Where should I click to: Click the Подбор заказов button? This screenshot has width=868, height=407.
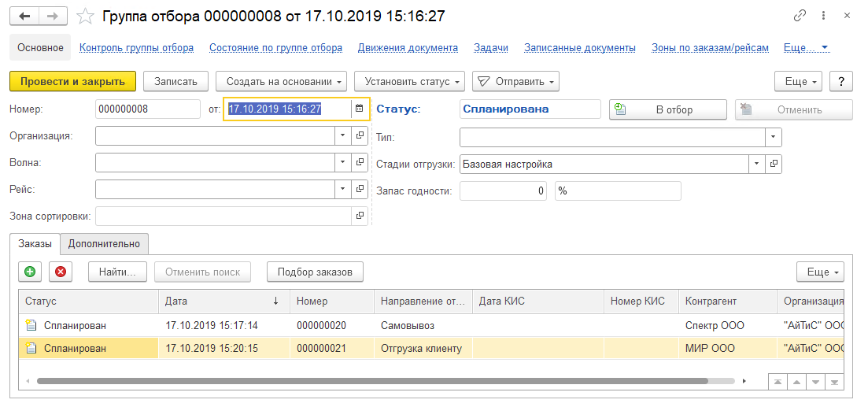click(x=315, y=272)
